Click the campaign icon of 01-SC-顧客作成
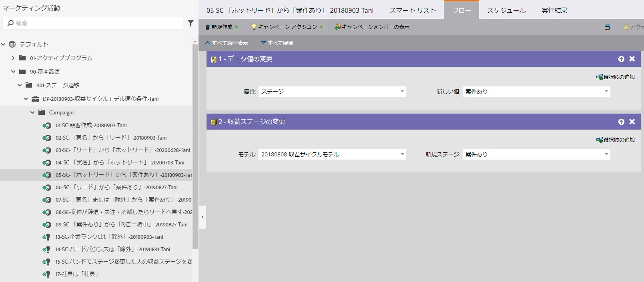 (x=47, y=126)
